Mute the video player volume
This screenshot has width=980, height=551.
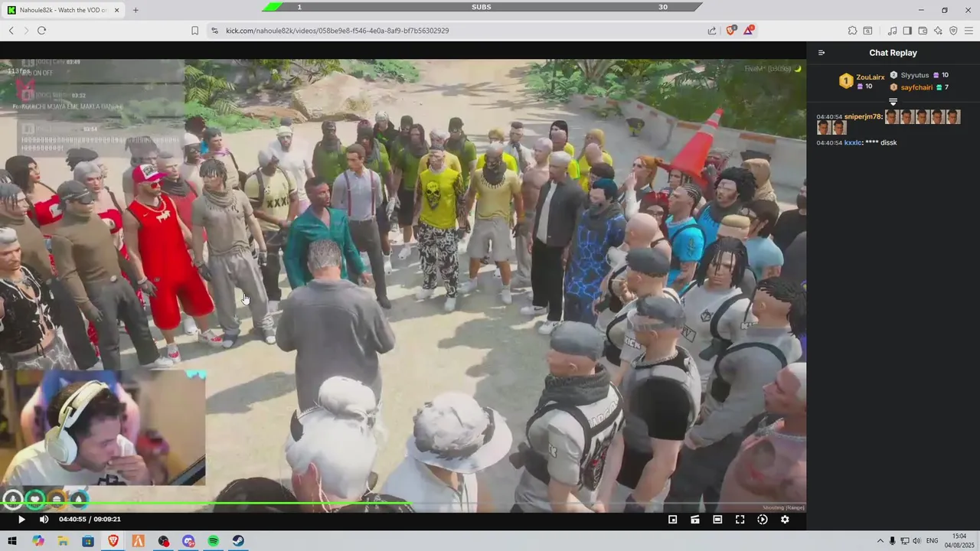click(x=44, y=519)
